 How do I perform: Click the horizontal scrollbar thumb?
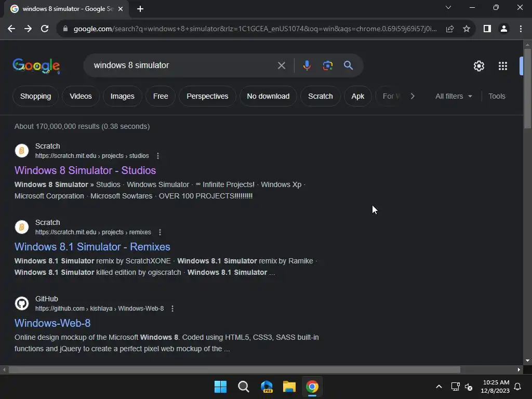pyautogui.click(x=234, y=370)
